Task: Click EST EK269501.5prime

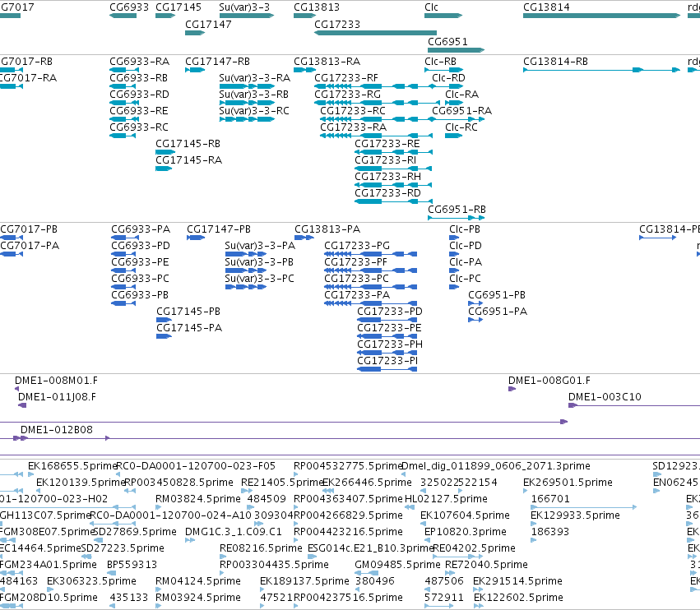Action: click(568, 483)
